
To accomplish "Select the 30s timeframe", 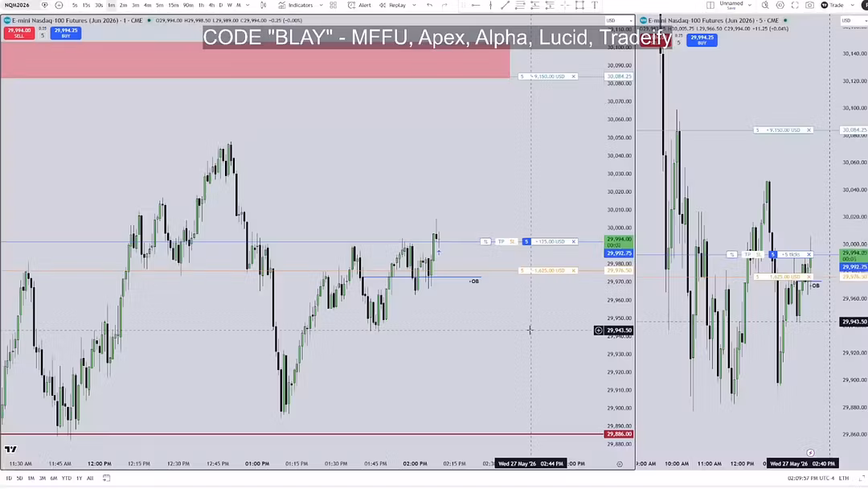I will click(99, 5).
